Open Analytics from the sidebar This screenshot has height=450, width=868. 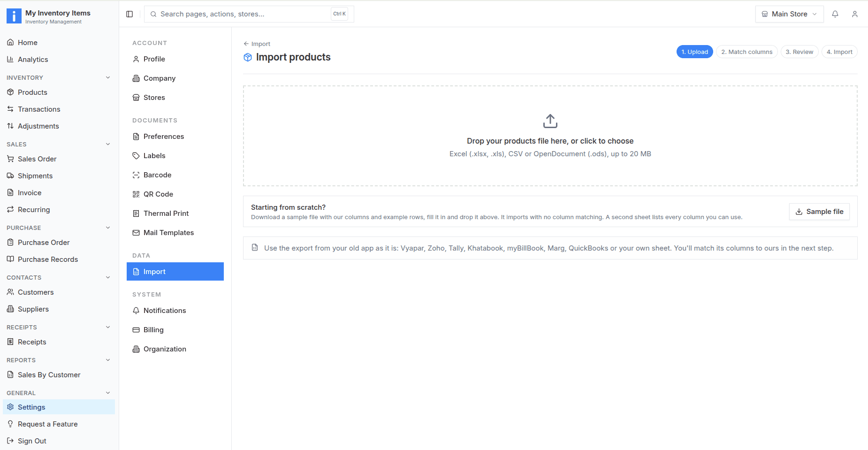59,60
